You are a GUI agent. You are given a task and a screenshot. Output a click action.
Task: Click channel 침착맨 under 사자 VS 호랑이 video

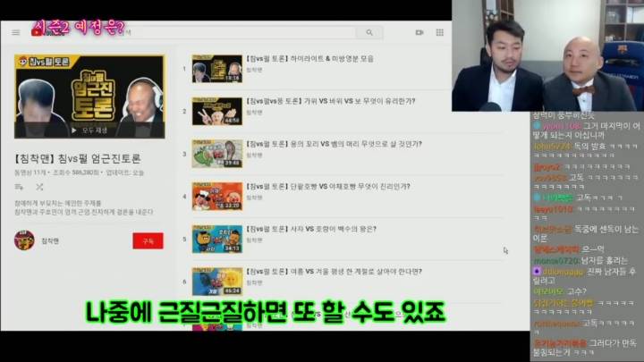tap(254, 240)
